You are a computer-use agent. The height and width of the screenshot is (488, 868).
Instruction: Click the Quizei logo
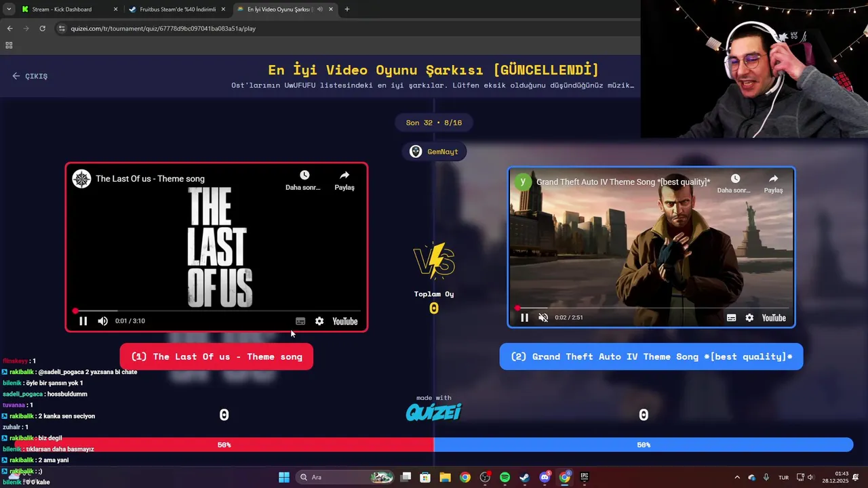(433, 411)
